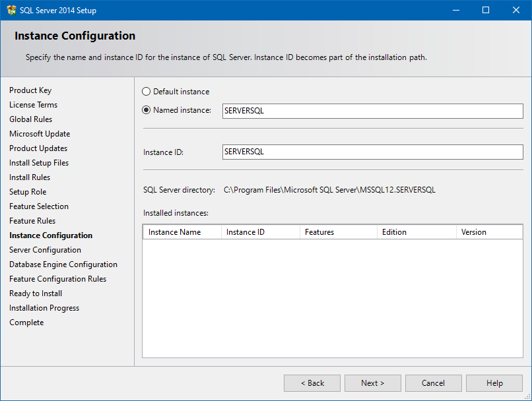The height and width of the screenshot is (401, 532).
Task: Click the Installed instances label
Action: click(176, 213)
